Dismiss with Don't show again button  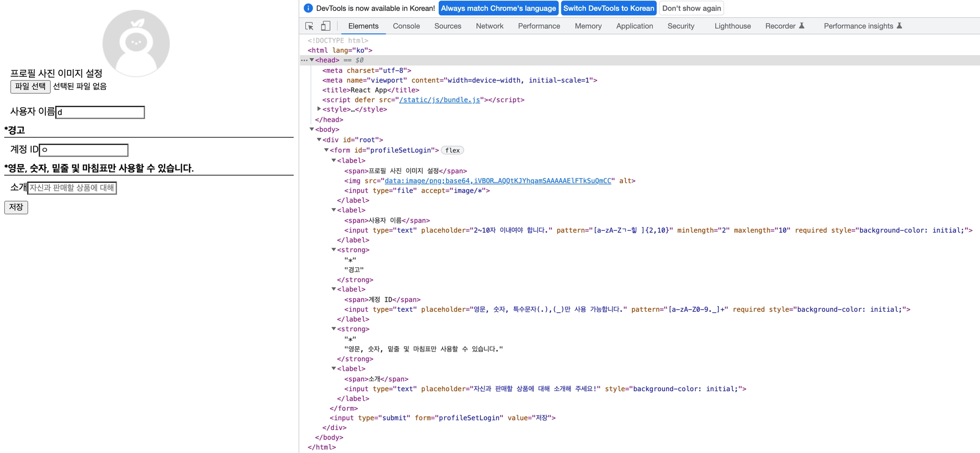coord(691,8)
